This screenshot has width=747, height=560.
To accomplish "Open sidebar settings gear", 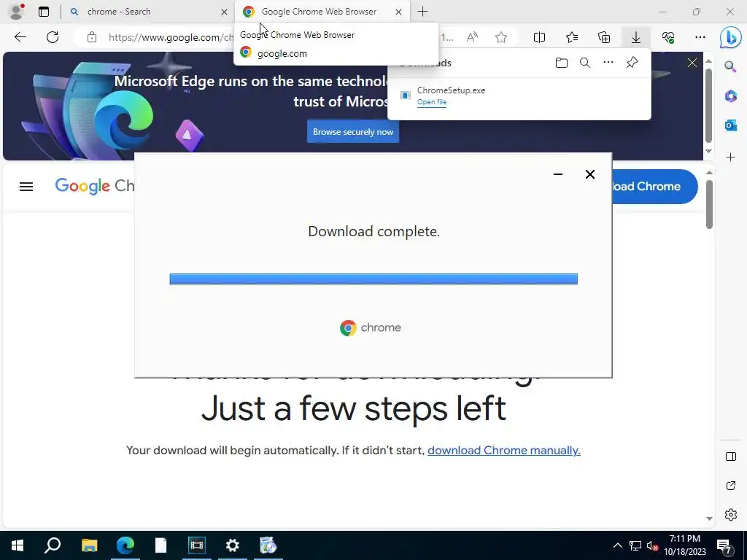I will tap(731, 515).
